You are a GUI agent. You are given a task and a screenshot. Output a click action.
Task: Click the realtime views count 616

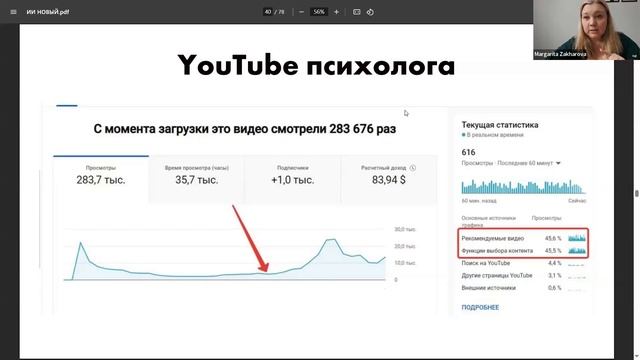[468, 152]
